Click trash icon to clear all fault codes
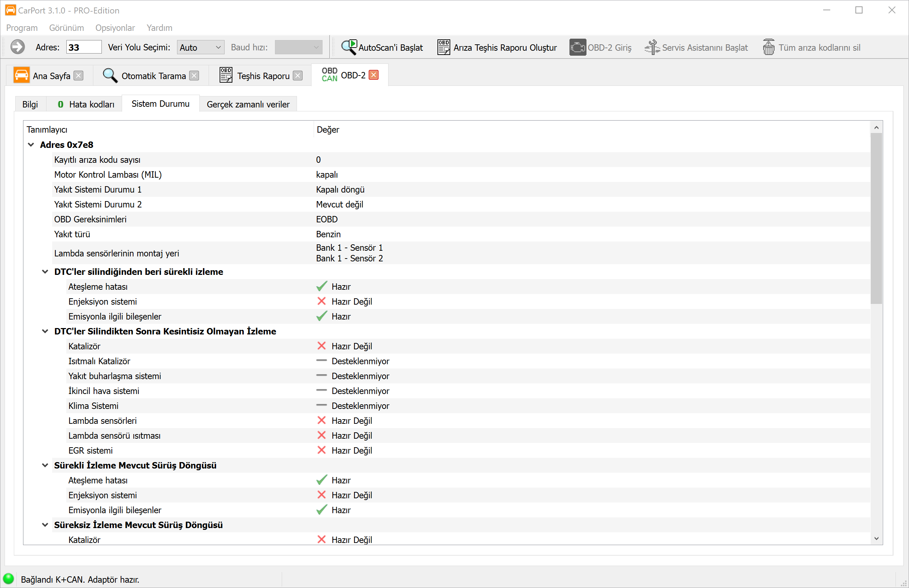The height and width of the screenshot is (588, 909). [x=768, y=48]
